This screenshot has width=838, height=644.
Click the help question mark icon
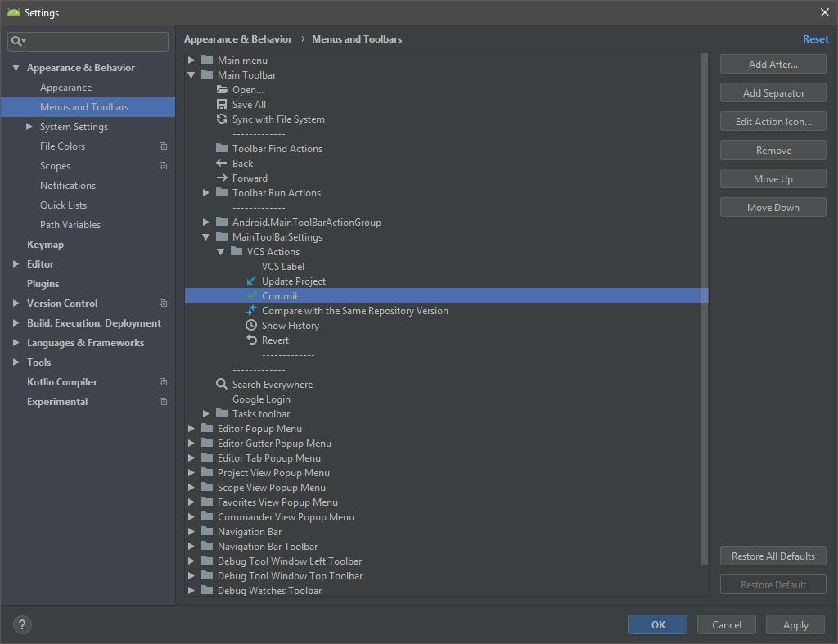pyautogui.click(x=21, y=624)
